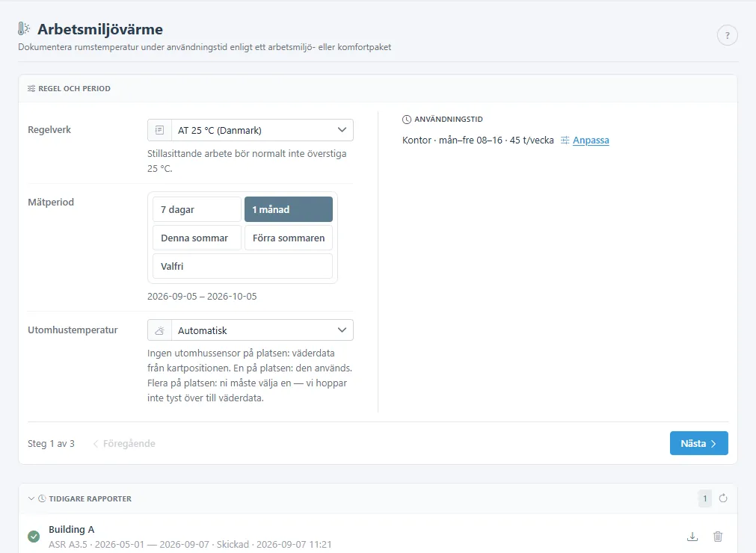756x553 pixels.
Task: Open the Anpassa link for usage time
Action: point(591,140)
